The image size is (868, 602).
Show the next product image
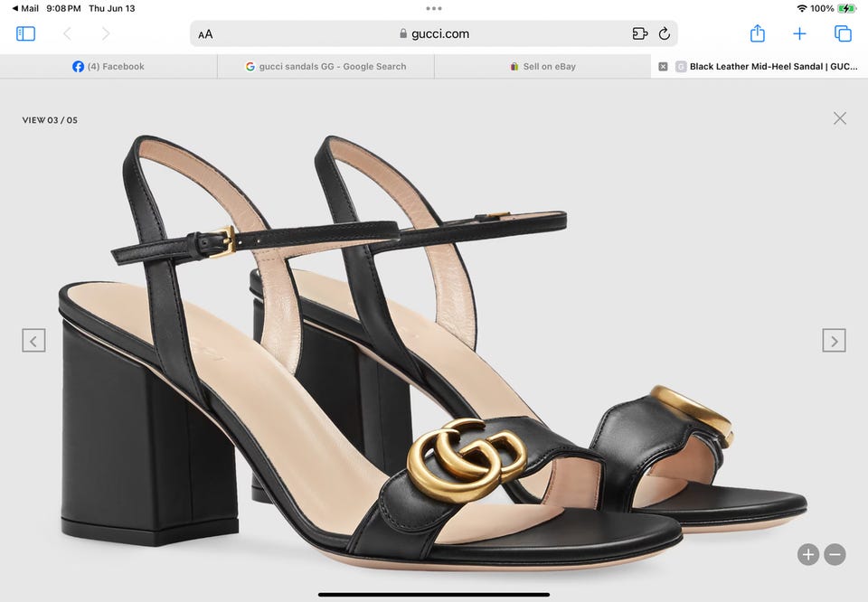click(x=834, y=340)
